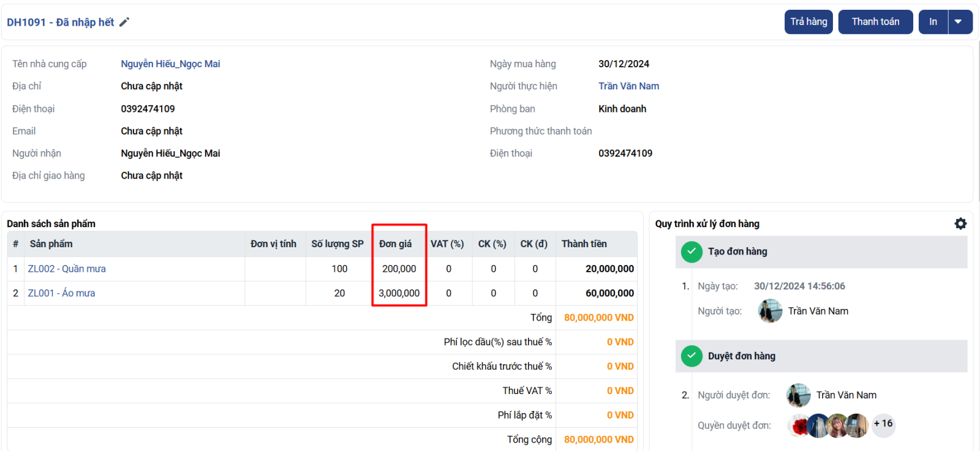This screenshot has width=980, height=451.
Task: Click the pencil edit icon beside DH1091
Action: click(x=124, y=22)
